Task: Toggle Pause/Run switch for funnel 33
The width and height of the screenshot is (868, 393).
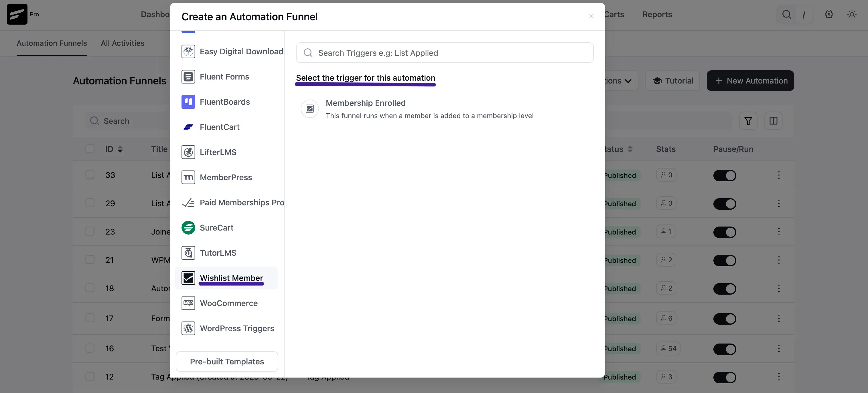Action: (725, 175)
